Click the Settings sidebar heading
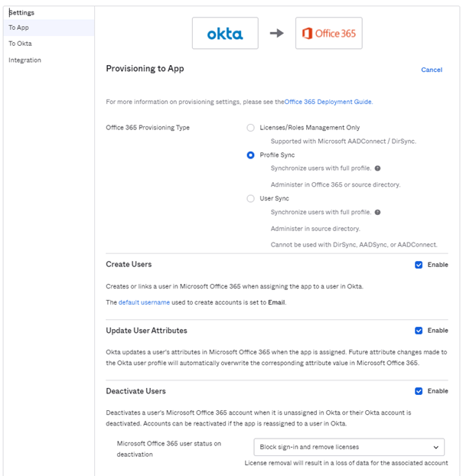 [x=21, y=12]
